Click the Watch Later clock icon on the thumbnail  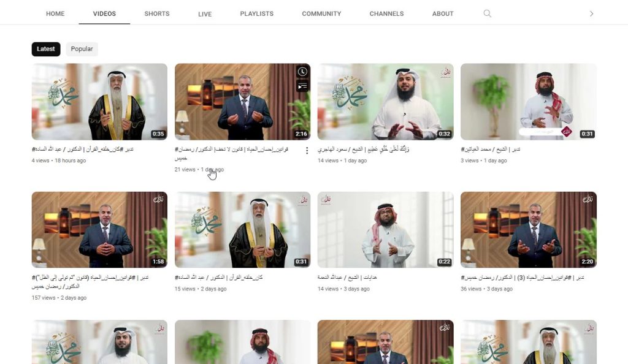[x=302, y=72]
